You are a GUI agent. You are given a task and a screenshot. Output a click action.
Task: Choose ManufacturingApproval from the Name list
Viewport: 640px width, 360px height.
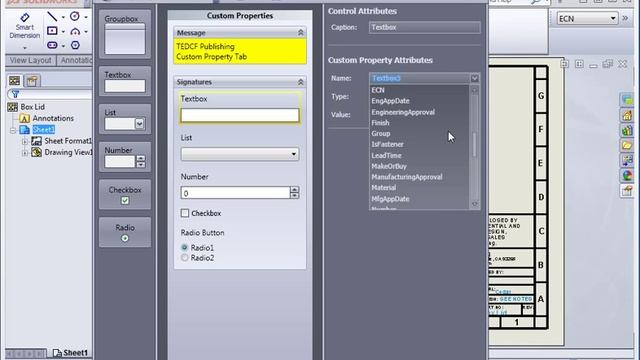click(x=420, y=177)
